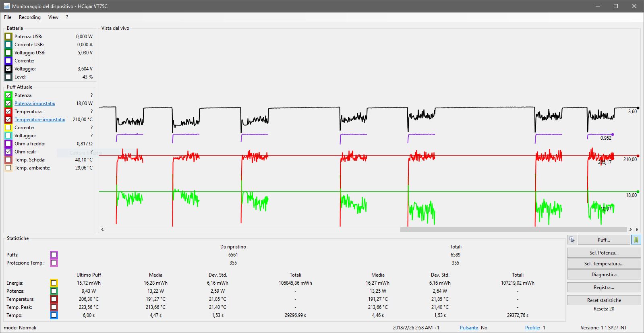Screen dimensions: 644x333
Task: Click the Profile link in status bar
Action: [532, 328]
